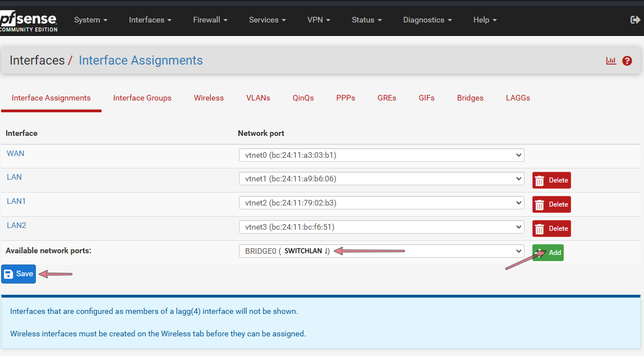
Task: Save the interface assignments
Action: click(x=19, y=274)
